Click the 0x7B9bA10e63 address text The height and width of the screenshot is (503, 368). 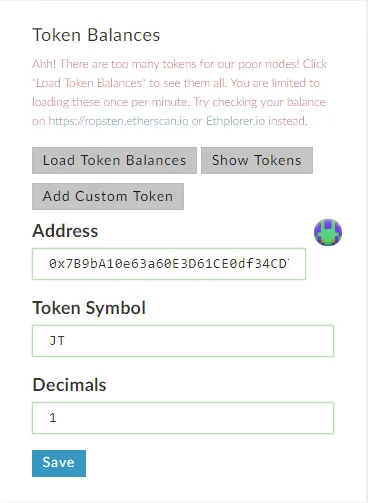(169, 264)
